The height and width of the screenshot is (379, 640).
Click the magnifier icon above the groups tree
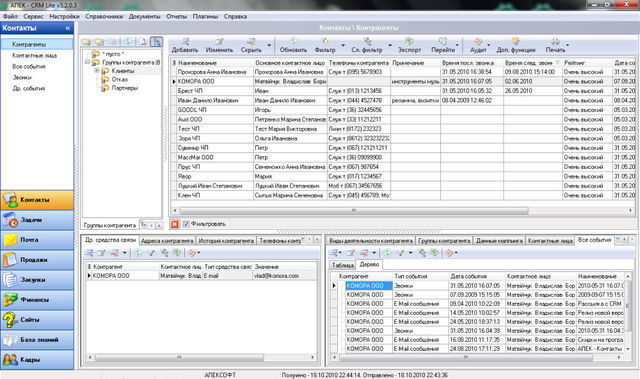[x=142, y=42]
